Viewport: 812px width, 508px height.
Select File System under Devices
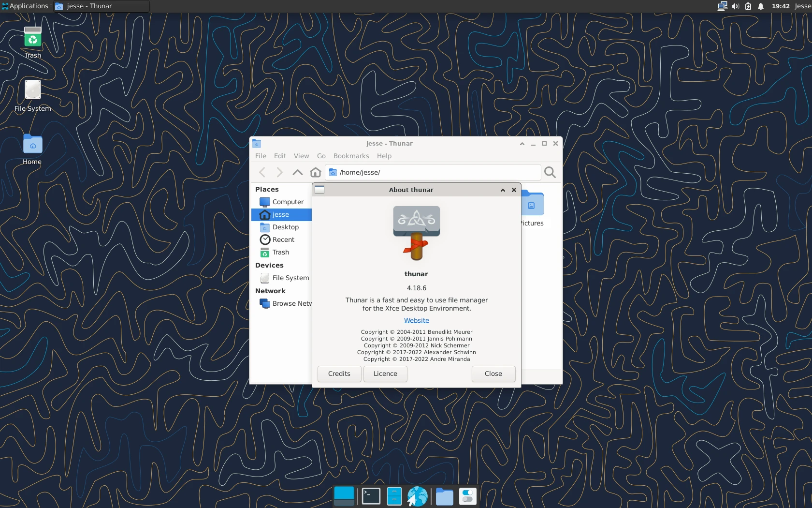290,278
